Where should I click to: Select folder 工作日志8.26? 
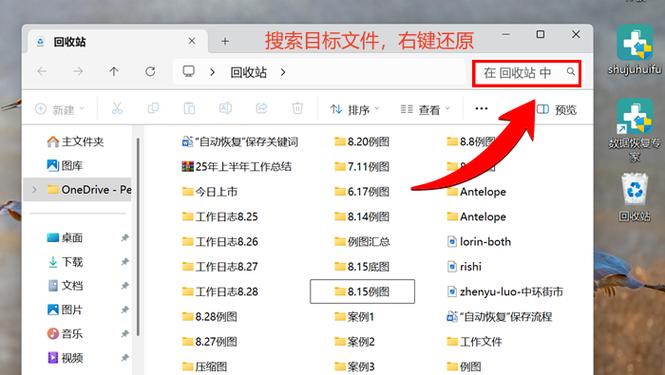click(x=220, y=241)
